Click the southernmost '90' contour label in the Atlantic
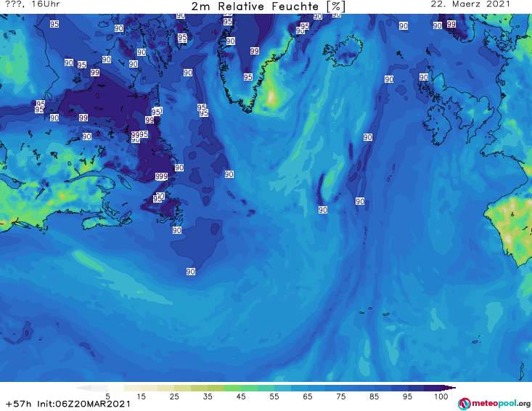 point(191,272)
